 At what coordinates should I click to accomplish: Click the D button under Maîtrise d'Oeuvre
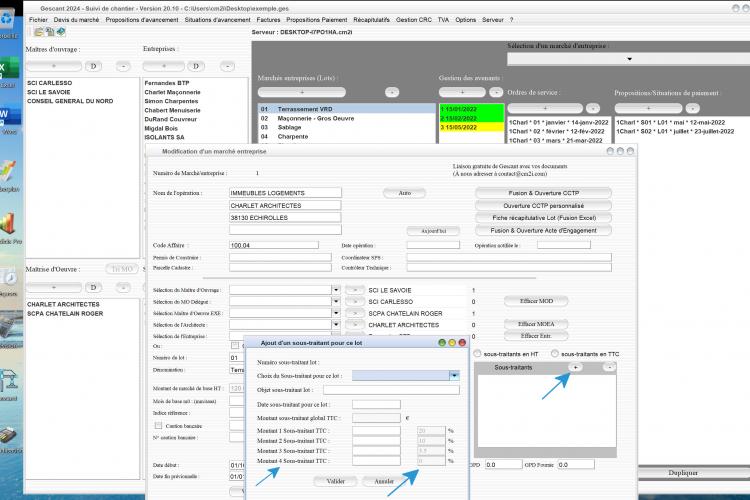(93, 288)
